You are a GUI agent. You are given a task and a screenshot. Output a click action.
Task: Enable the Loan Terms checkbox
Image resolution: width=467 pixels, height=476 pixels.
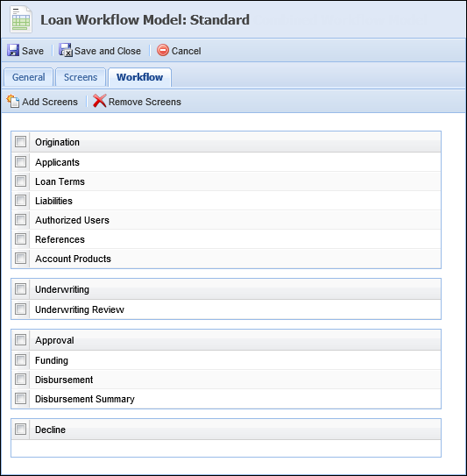tap(21, 181)
